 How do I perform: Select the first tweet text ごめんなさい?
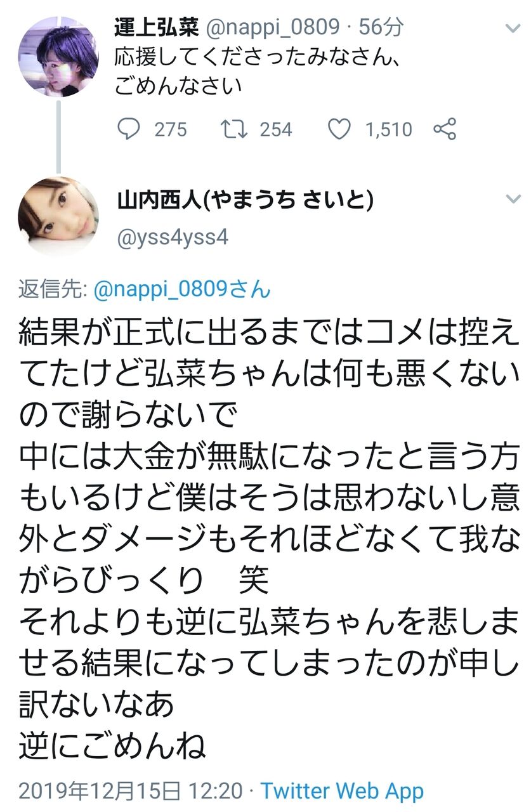click(x=179, y=85)
